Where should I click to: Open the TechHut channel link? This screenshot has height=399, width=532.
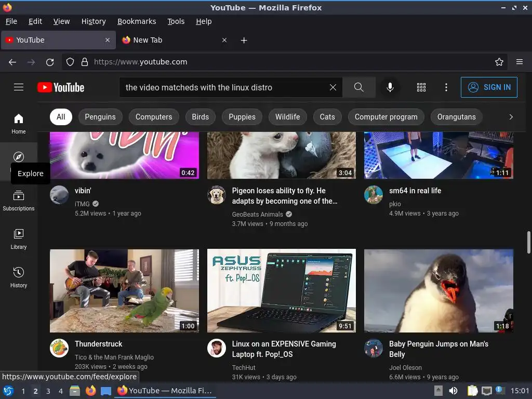pos(244,367)
